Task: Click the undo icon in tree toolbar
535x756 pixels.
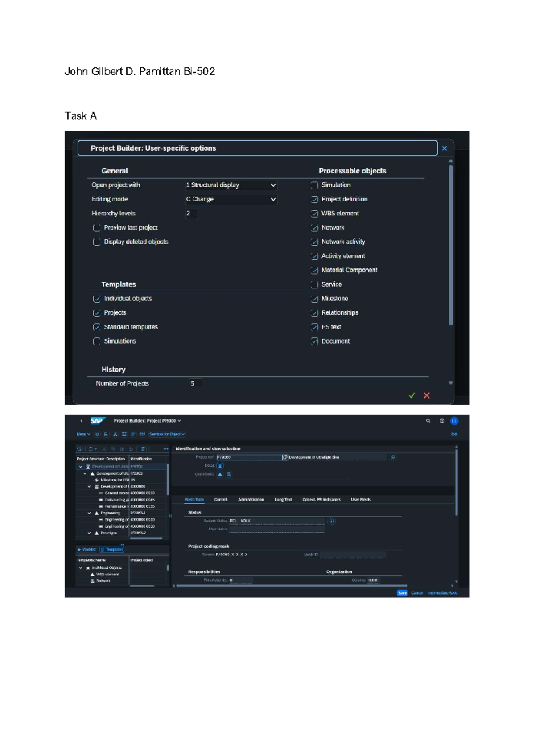Action: (131, 449)
